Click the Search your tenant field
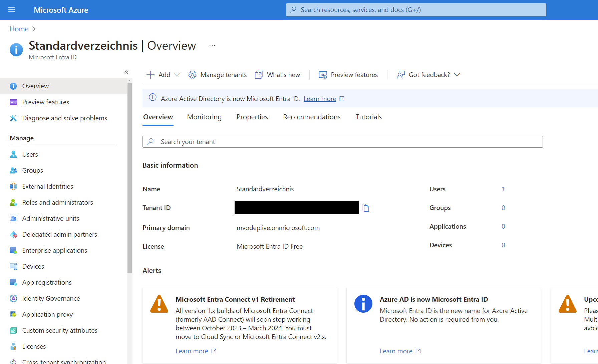The height and width of the screenshot is (364, 598). point(342,142)
